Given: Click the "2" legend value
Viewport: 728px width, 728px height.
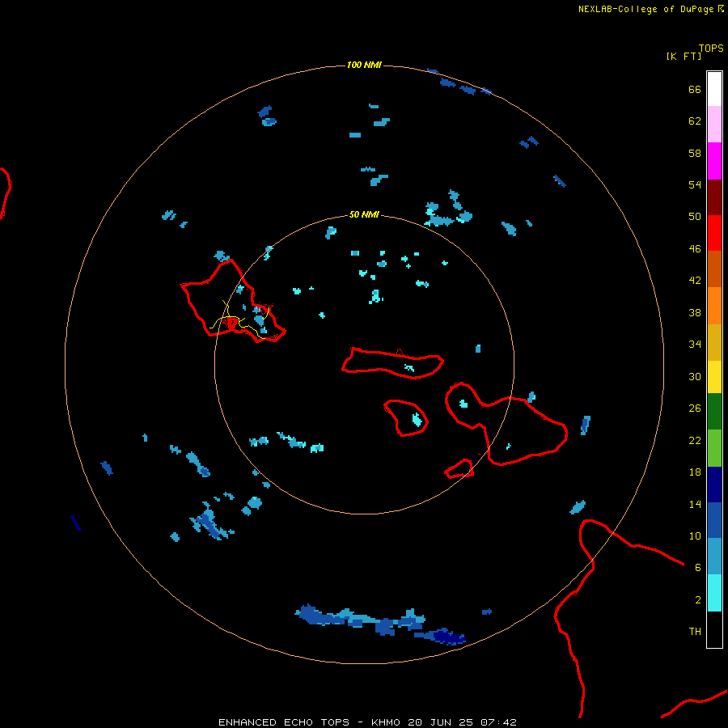Looking at the screenshot, I should 697,599.
